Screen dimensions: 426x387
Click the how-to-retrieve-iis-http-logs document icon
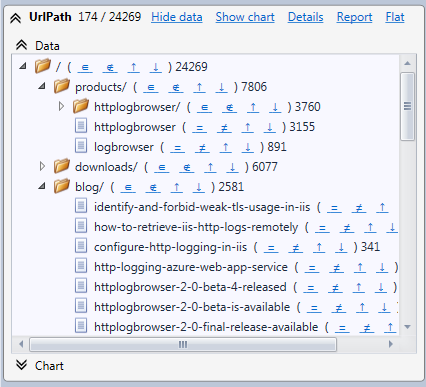coord(81,226)
